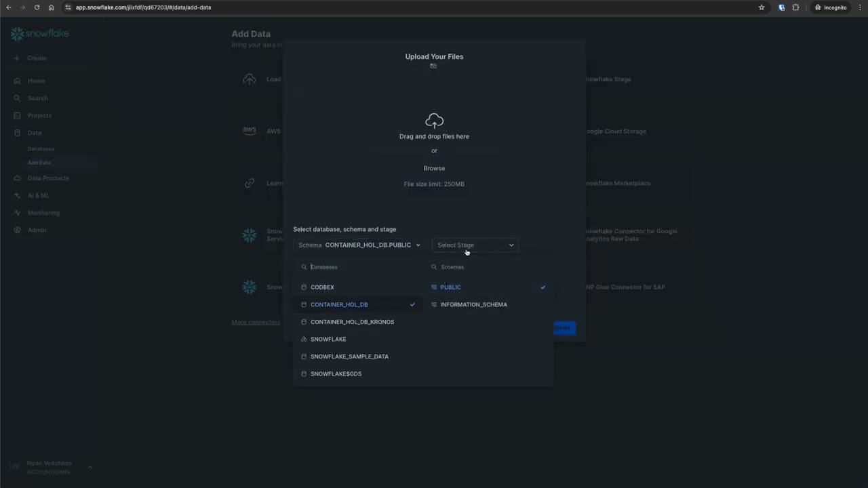Click the CODBEX database icon

point(304,287)
